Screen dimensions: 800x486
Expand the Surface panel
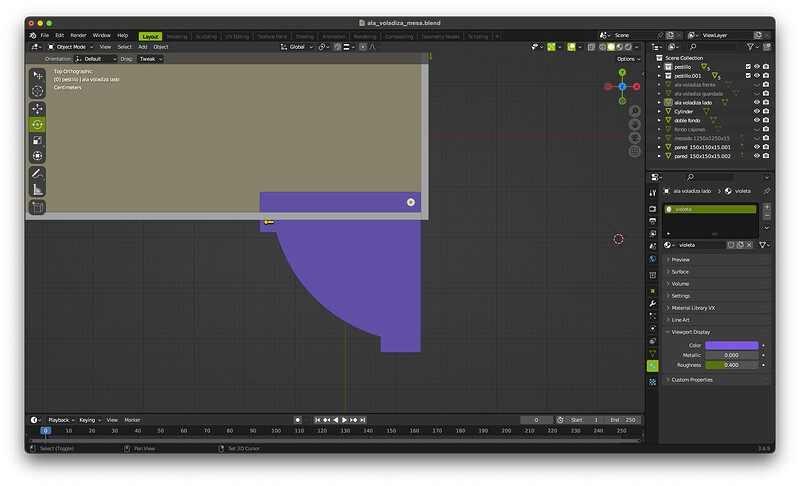(716, 272)
